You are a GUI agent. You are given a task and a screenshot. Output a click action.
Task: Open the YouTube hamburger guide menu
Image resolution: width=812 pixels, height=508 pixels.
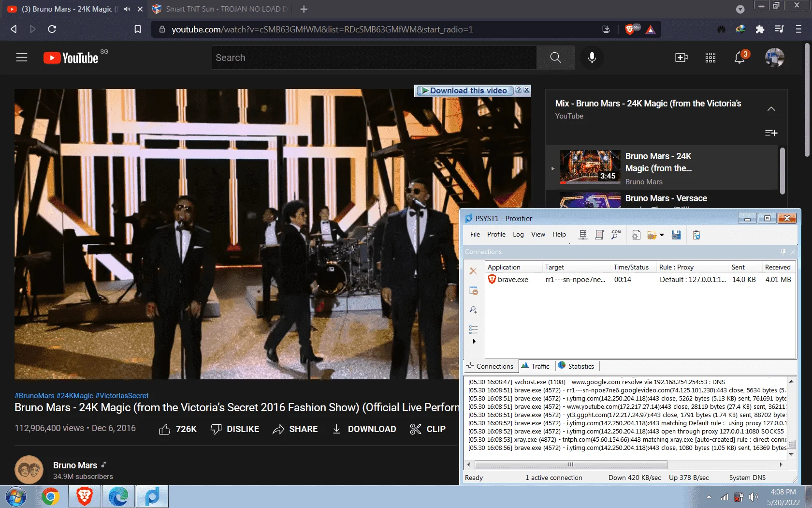tap(22, 58)
